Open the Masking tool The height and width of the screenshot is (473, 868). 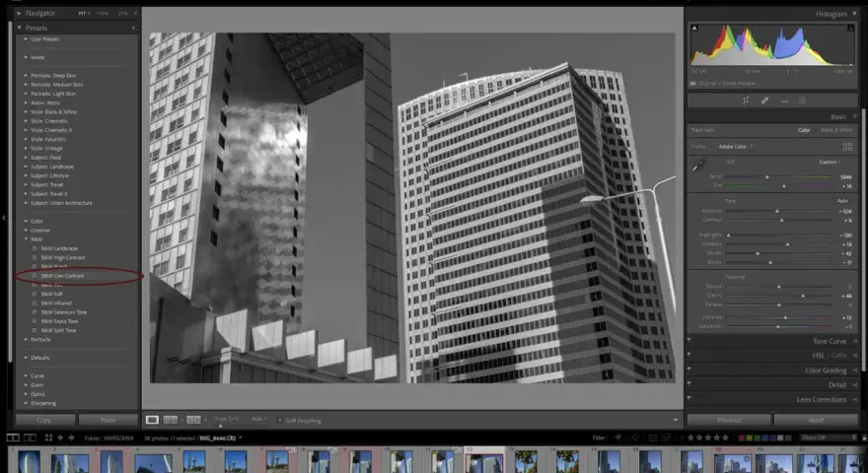pos(802,101)
